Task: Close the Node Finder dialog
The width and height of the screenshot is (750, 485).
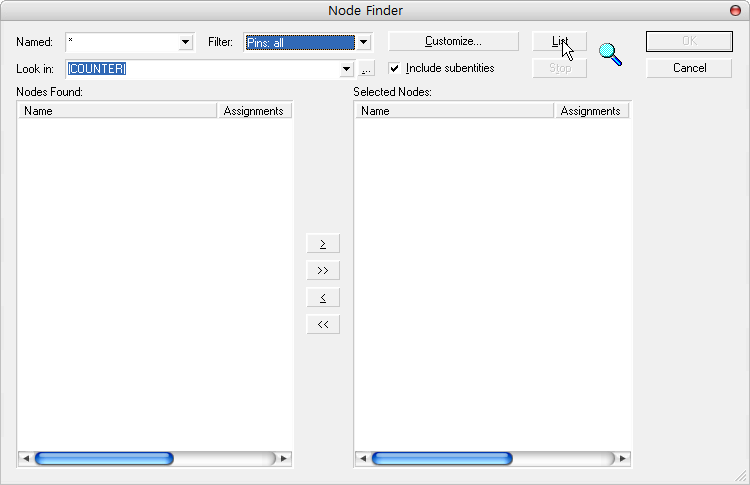Action: point(737,10)
